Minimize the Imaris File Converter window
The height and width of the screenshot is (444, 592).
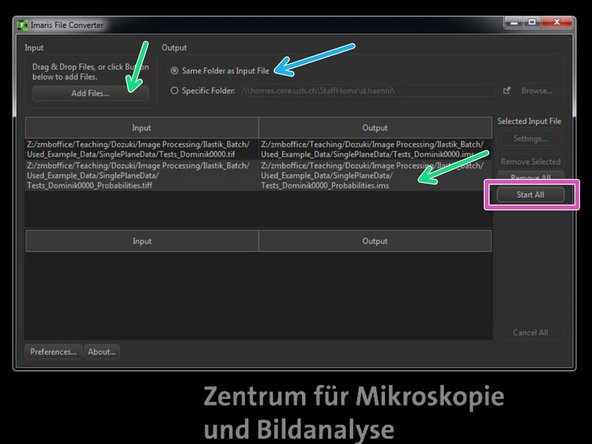pos(514,22)
